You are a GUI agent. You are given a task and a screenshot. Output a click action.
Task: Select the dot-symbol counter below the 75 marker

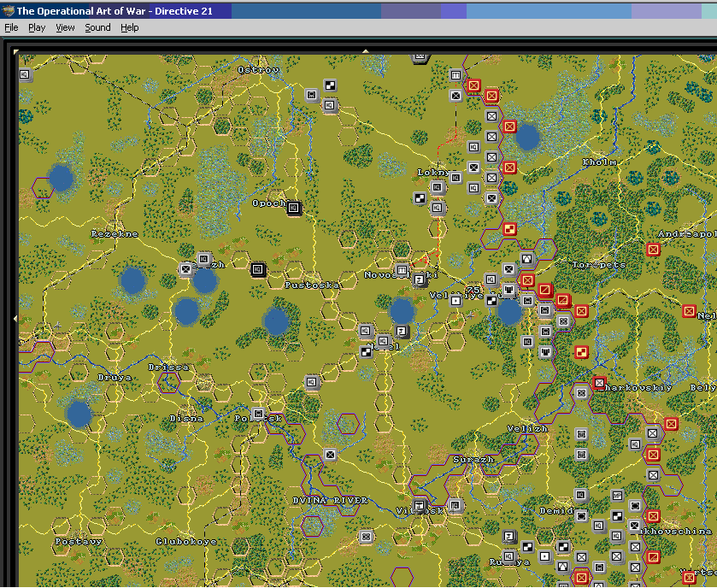(x=455, y=300)
